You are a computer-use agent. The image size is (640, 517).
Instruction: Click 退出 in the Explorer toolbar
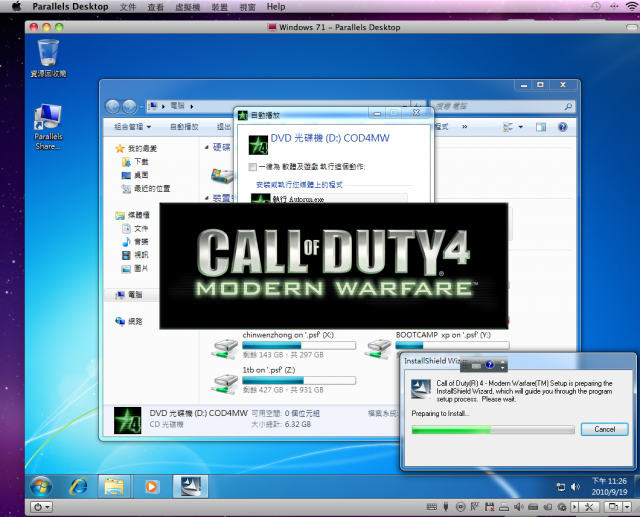click(224, 127)
